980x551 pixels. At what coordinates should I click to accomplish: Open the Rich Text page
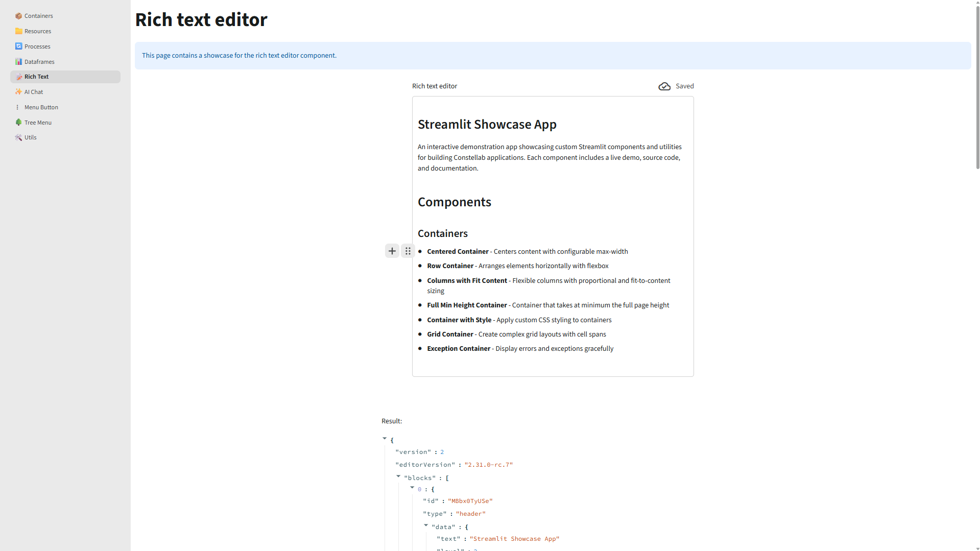click(x=37, y=77)
